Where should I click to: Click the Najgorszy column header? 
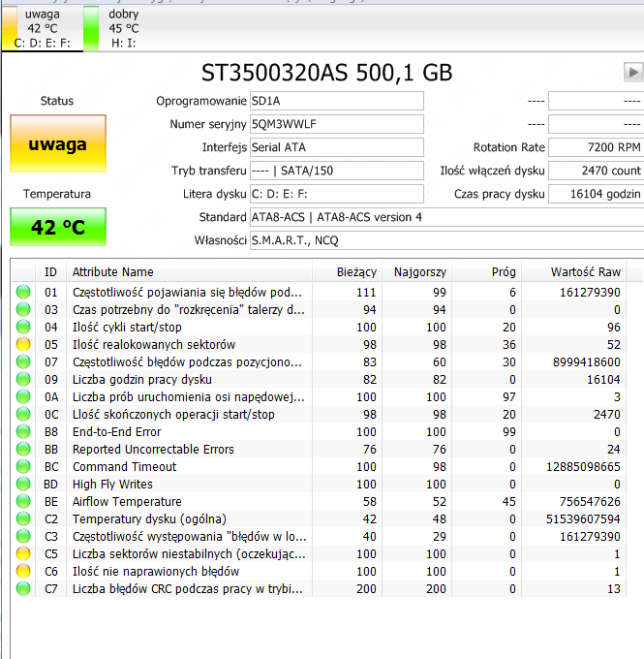pyautogui.click(x=416, y=272)
